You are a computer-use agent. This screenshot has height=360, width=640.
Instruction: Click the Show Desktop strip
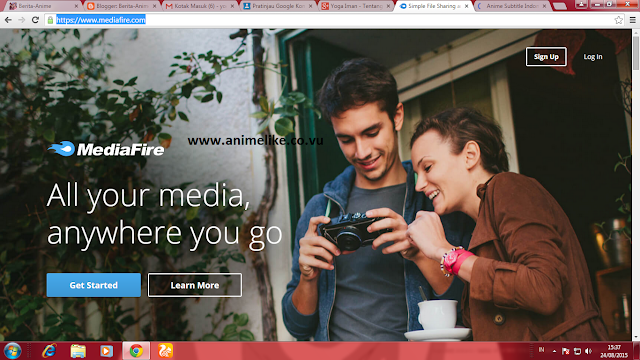(636, 351)
